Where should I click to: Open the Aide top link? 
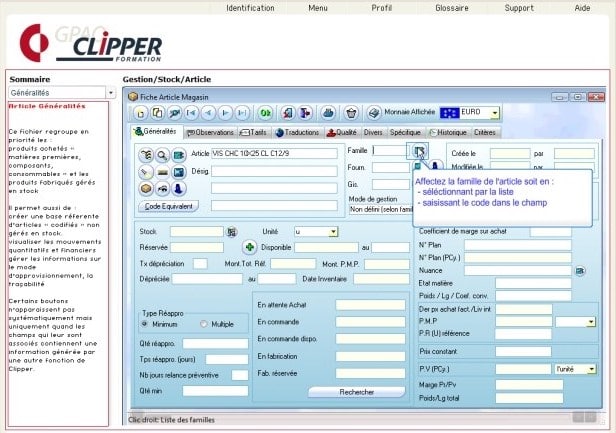pyautogui.click(x=582, y=8)
